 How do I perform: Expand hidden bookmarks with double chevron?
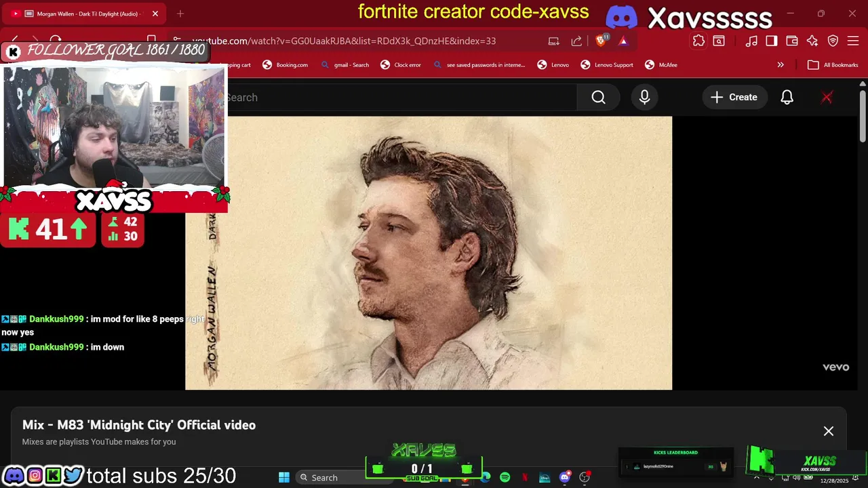(x=781, y=65)
